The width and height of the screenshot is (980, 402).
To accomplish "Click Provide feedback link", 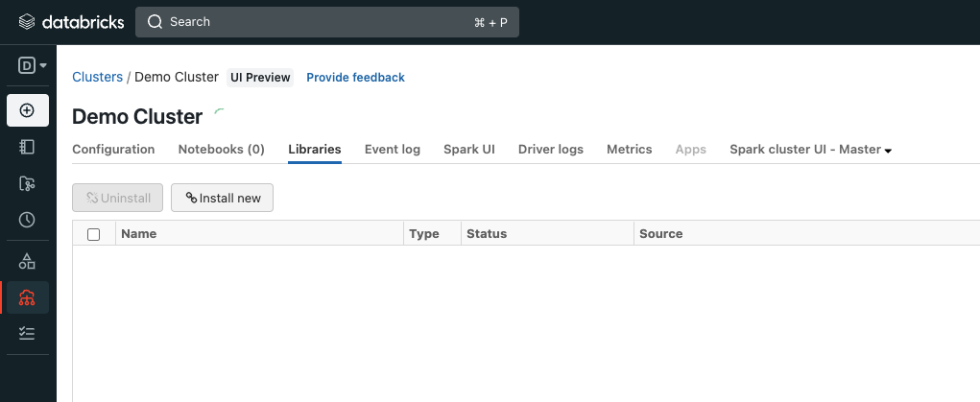I will pos(356,78).
